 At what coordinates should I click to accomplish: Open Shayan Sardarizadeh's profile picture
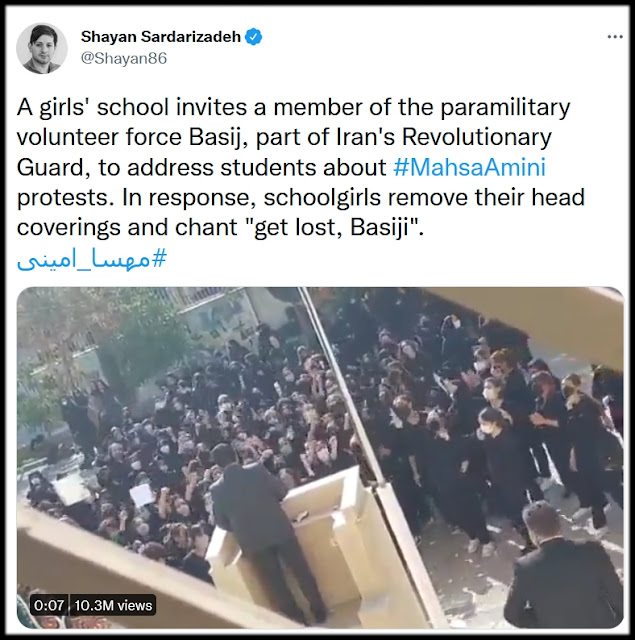42,48
